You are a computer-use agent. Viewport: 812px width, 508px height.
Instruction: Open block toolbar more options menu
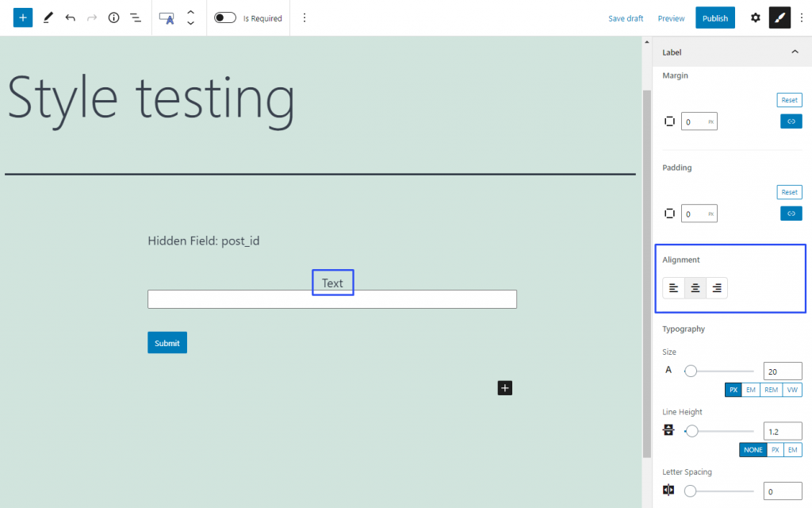point(304,17)
